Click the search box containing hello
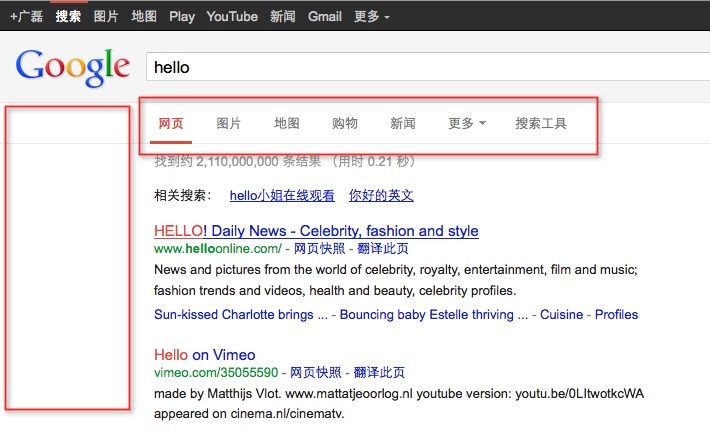This screenshot has height=435, width=710. [428, 67]
